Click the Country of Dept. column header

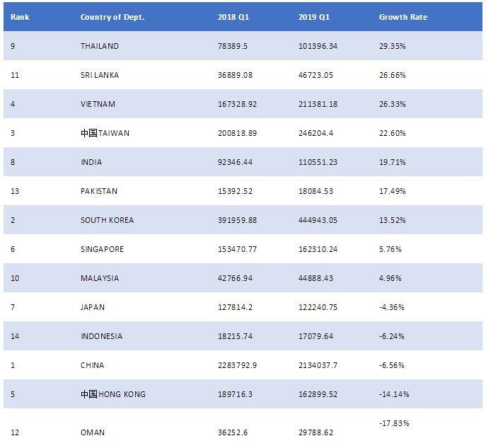click(112, 17)
